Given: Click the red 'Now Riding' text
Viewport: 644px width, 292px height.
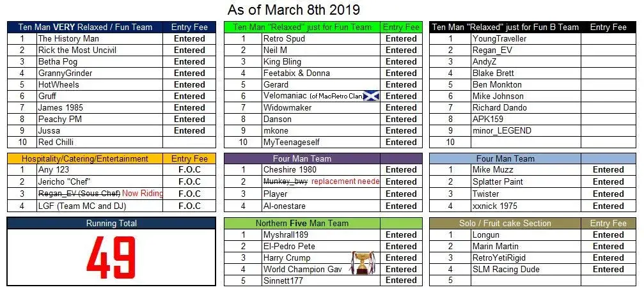Looking at the screenshot, I should 143,194.
